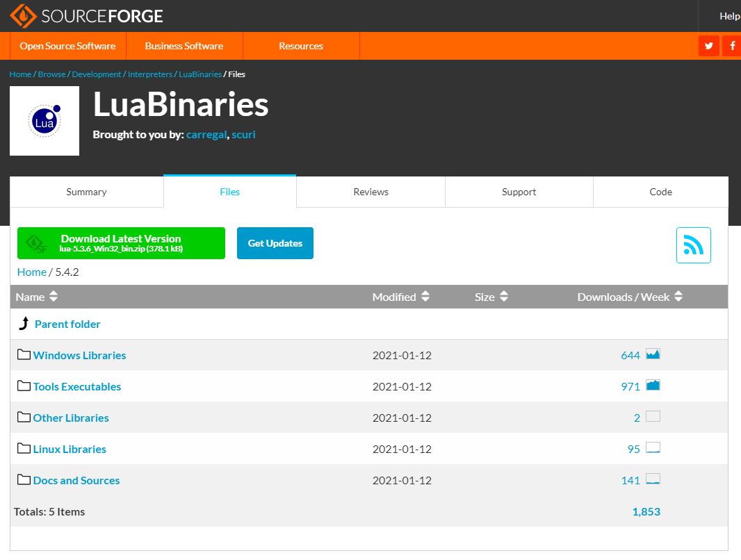Open the Code tab
The width and height of the screenshot is (741, 560).
point(660,192)
